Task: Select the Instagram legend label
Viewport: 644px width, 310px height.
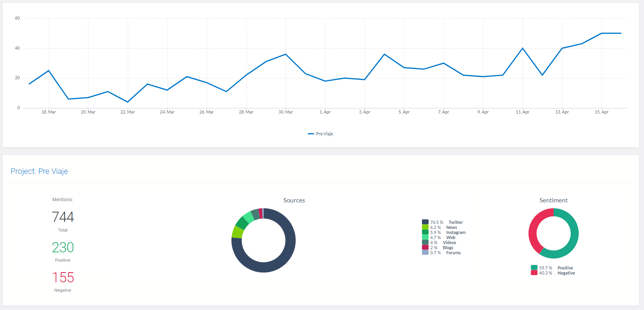Action: pos(456,232)
